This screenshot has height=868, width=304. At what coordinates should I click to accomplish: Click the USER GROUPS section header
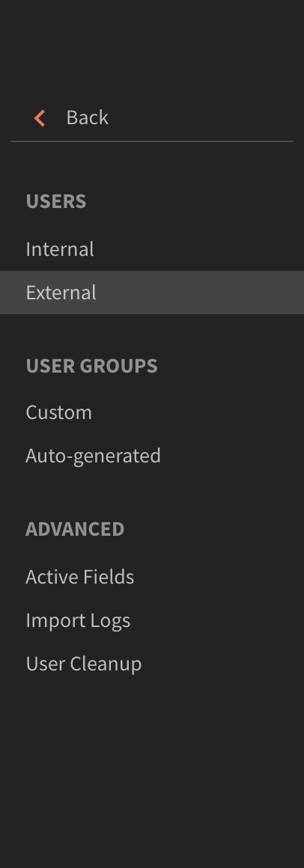pyautogui.click(x=92, y=366)
